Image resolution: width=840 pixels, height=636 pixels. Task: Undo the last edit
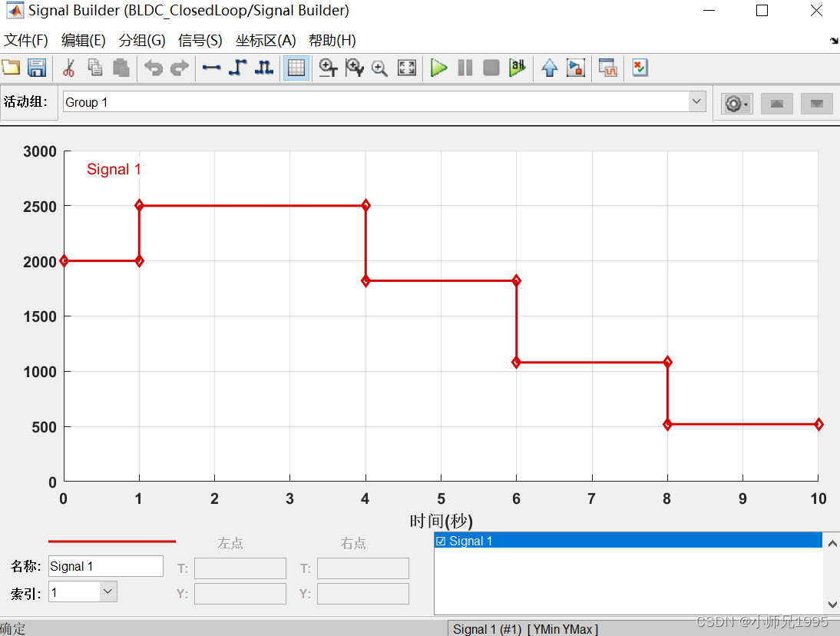pos(154,68)
